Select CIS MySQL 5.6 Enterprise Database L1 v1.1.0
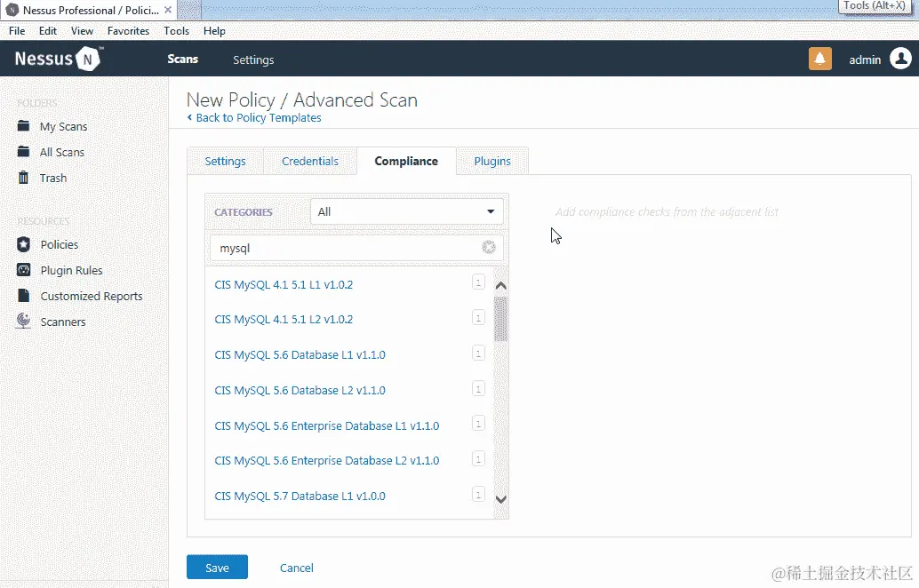This screenshot has height=588, width=919. coord(327,425)
